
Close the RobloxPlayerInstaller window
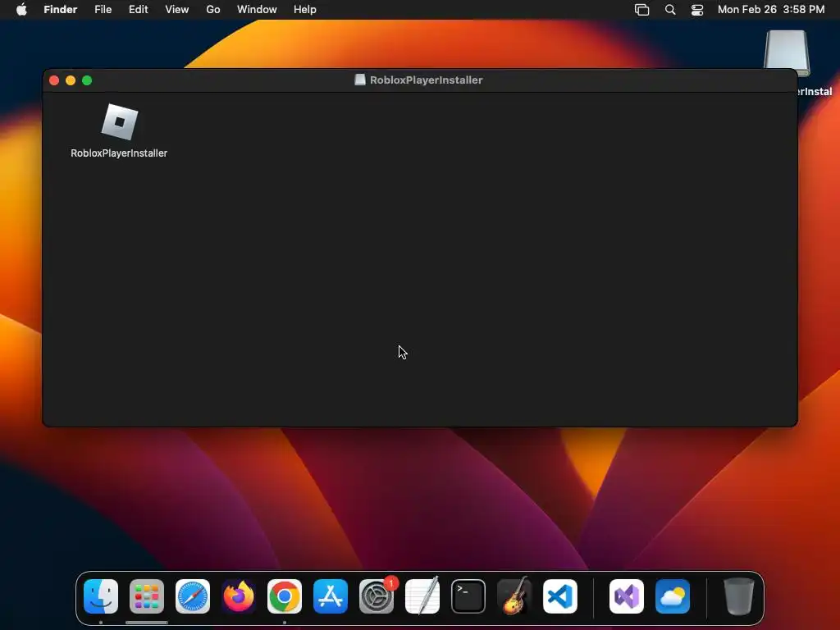54,80
